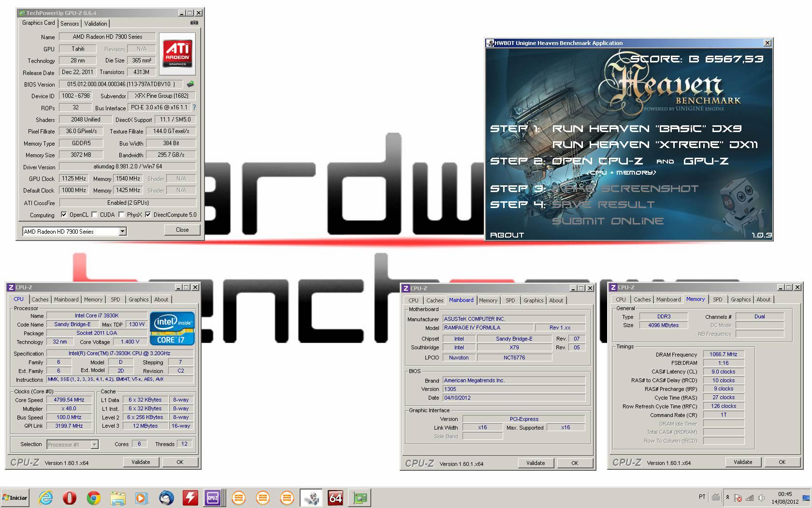Click the Z title icon of CPU-Z Memory window
812x508 pixels.
pos(613,287)
